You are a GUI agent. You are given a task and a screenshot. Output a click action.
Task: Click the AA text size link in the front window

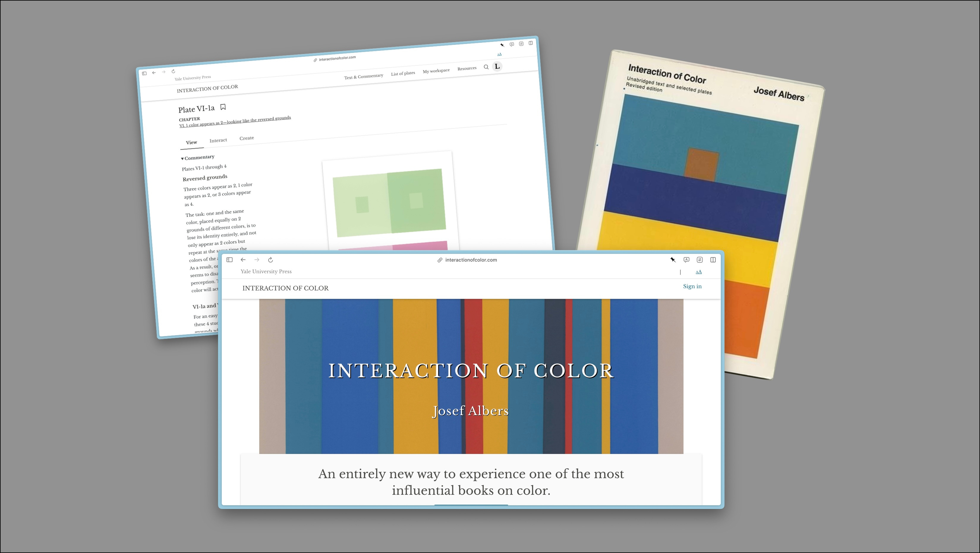pyautogui.click(x=699, y=272)
